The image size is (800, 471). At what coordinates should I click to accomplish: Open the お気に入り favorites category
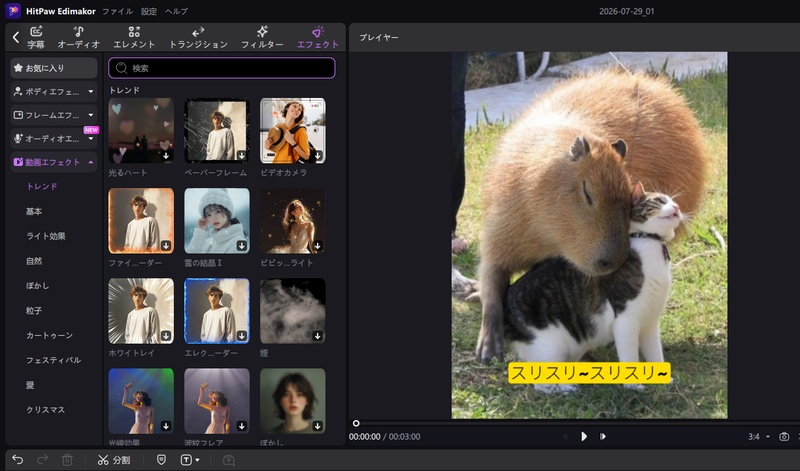click(x=54, y=68)
